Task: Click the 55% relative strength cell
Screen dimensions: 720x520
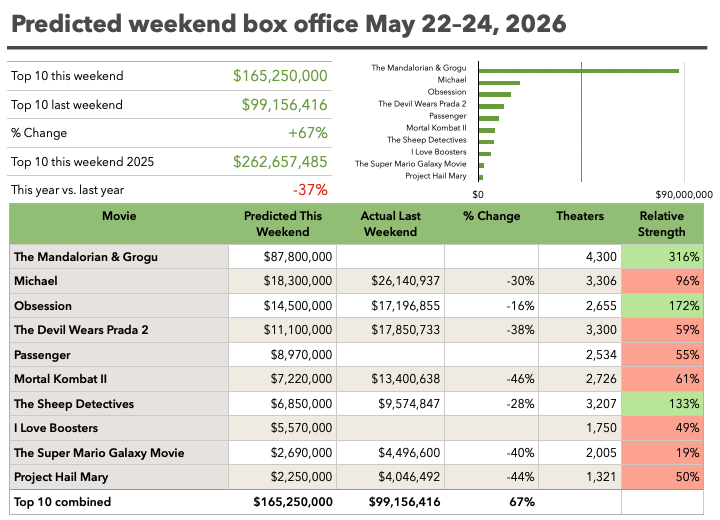Action: (x=663, y=355)
